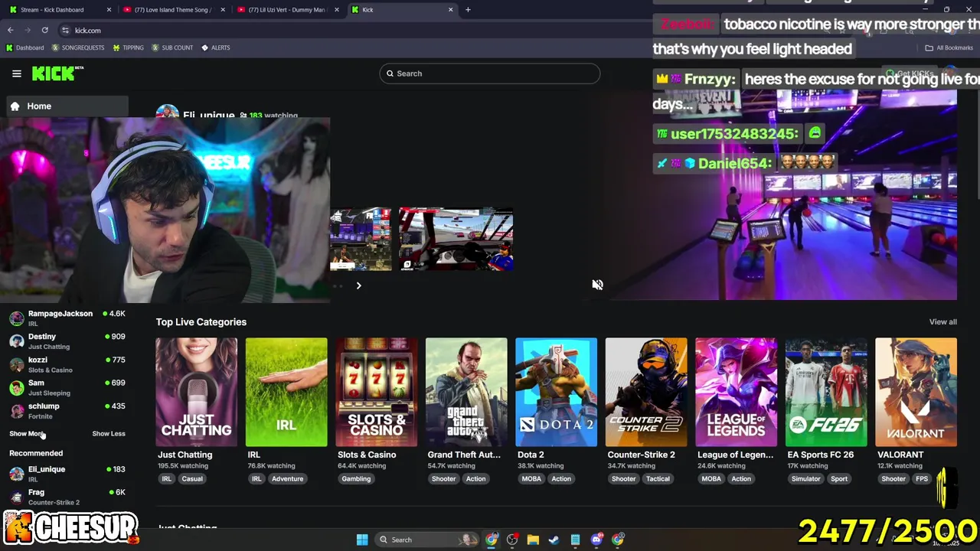Click the Gambling tag under Slots & Casino
The width and height of the screenshot is (980, 551).
tap(356, 479)
